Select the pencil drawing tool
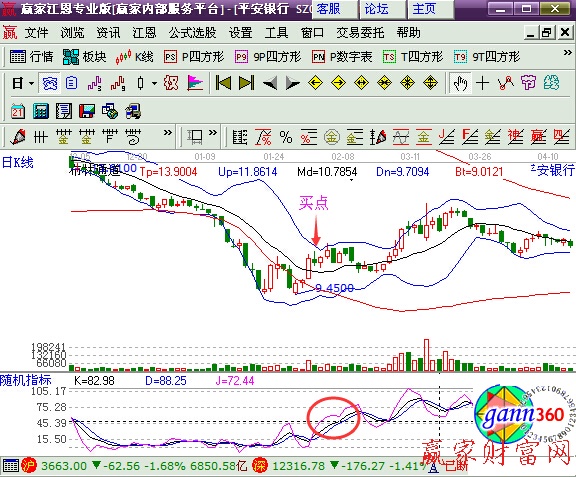The height and width of the screenshot is (477, 576). click(x=18, y=137)
